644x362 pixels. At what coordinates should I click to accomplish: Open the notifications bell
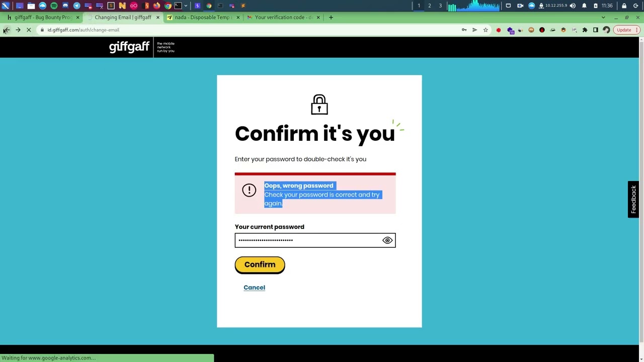tap(584, 6)
